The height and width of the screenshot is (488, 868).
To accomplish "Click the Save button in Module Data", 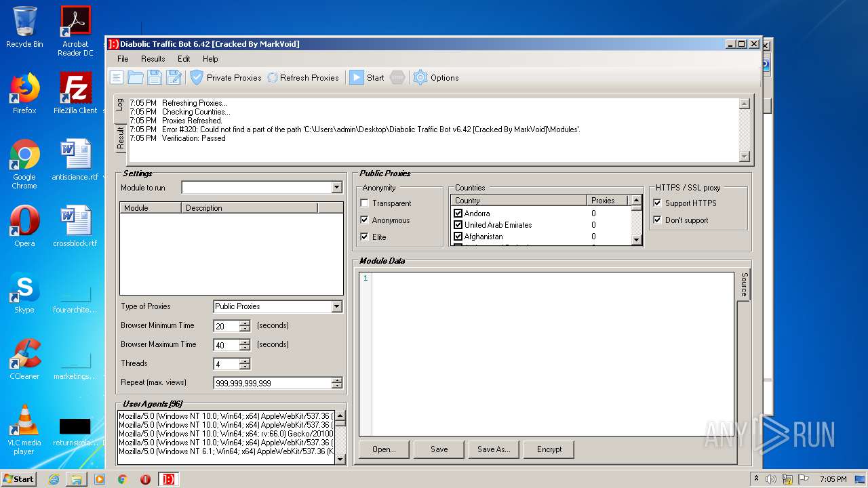I will (439, 449).
